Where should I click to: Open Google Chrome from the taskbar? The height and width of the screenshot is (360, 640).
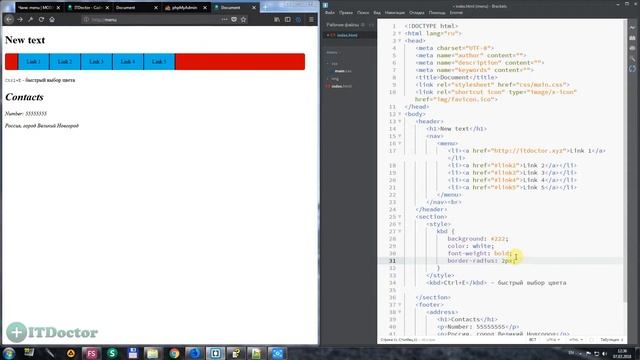174,353
